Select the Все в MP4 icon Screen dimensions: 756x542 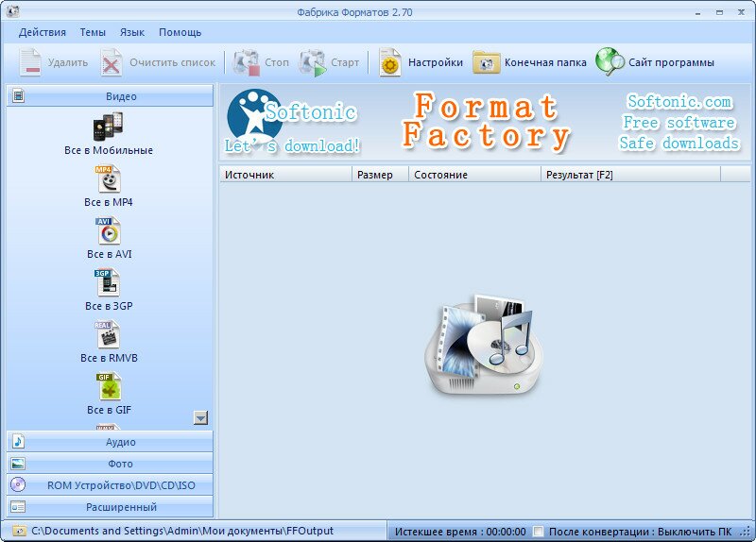tap(108, 179)
